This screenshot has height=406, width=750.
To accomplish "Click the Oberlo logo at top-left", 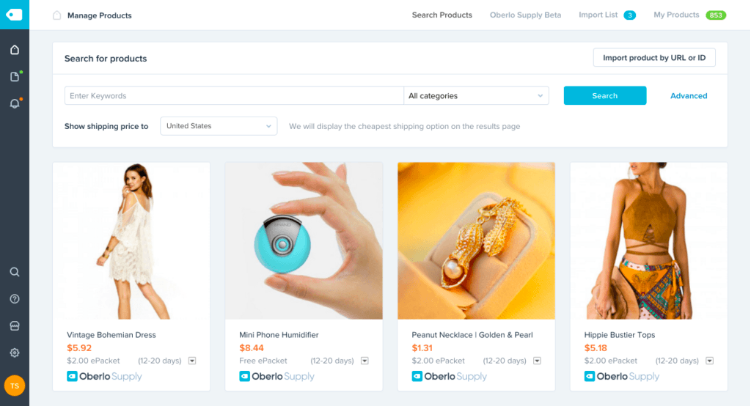I will 14,14.
